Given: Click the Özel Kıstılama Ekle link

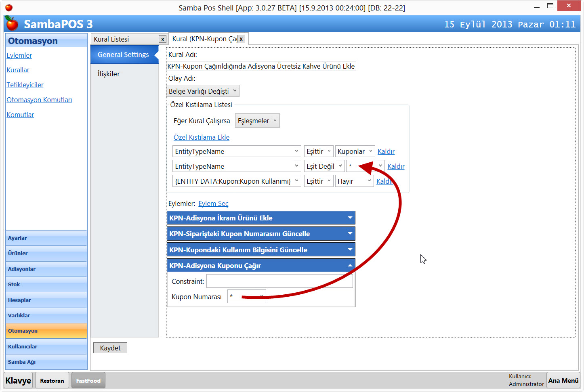Looking at the screenshot, I should (x=202, y=137).
